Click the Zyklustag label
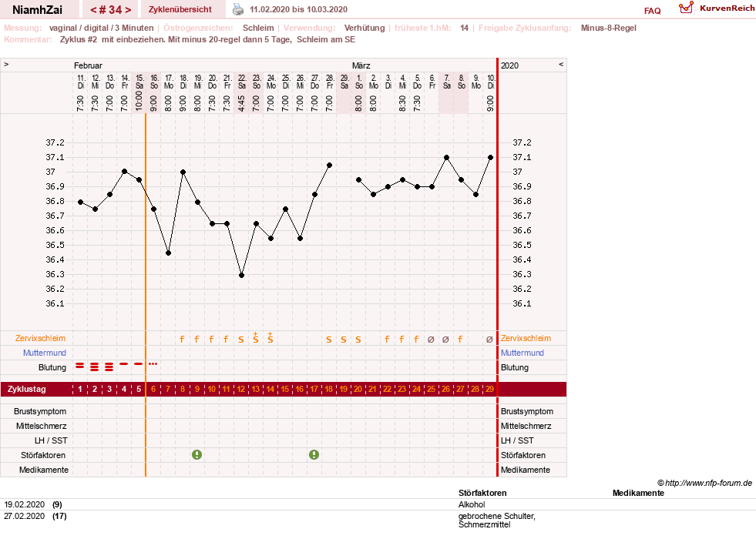The width and height of the screenshot is (756, 549). [x=26, y=389]
